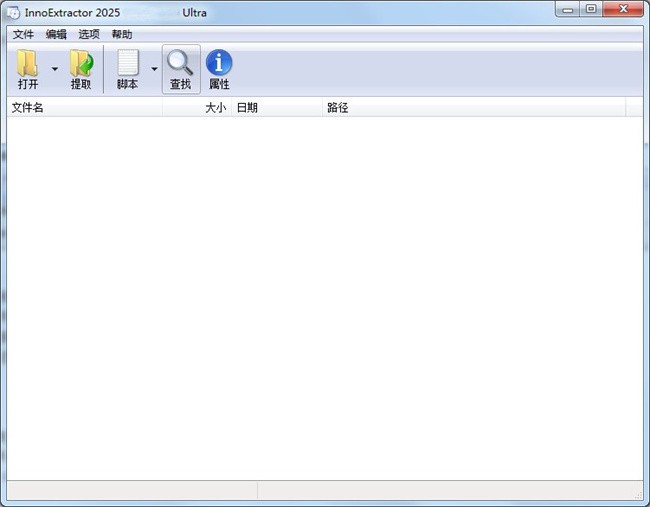This screenshot has height=507, width=650.
Task: Sort by the 文件名 column header
Action: [85, 108]
